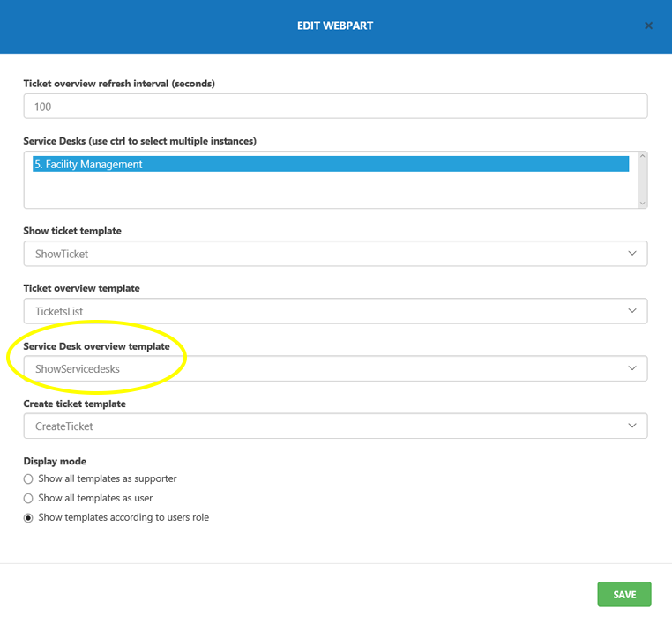
Task: Click the chevron on Create ticket template
Action: tap(631, 426)
